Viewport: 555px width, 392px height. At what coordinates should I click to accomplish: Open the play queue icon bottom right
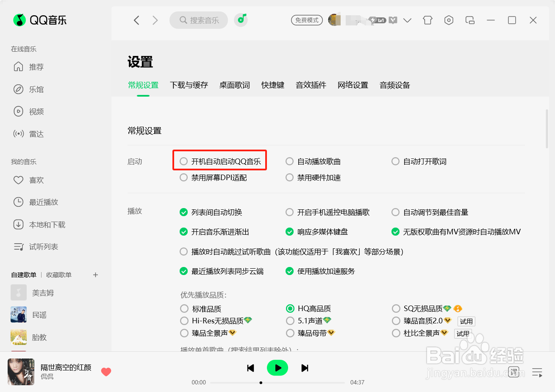pos(537,372)
